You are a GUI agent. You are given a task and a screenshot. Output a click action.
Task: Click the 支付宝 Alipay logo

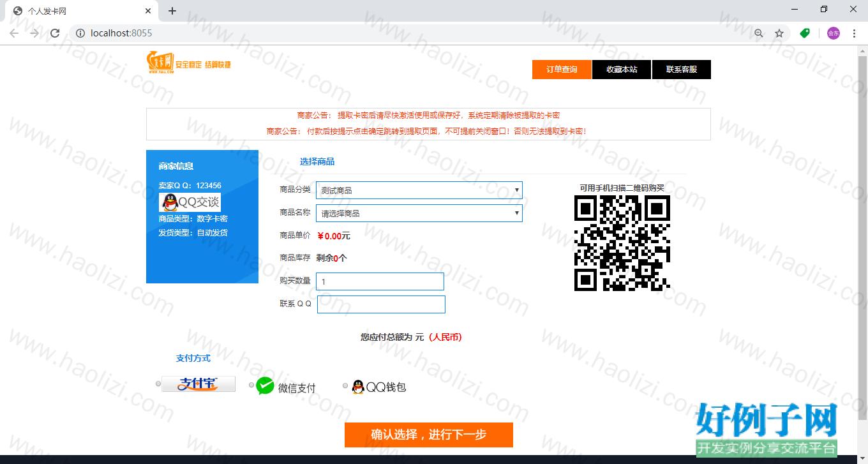pos(198,384)
